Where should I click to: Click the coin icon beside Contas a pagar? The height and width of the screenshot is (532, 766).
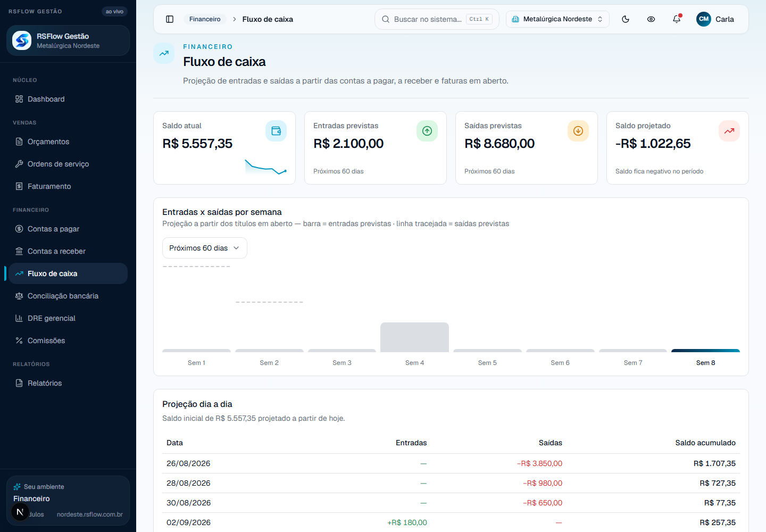click(x=19, y=229)
